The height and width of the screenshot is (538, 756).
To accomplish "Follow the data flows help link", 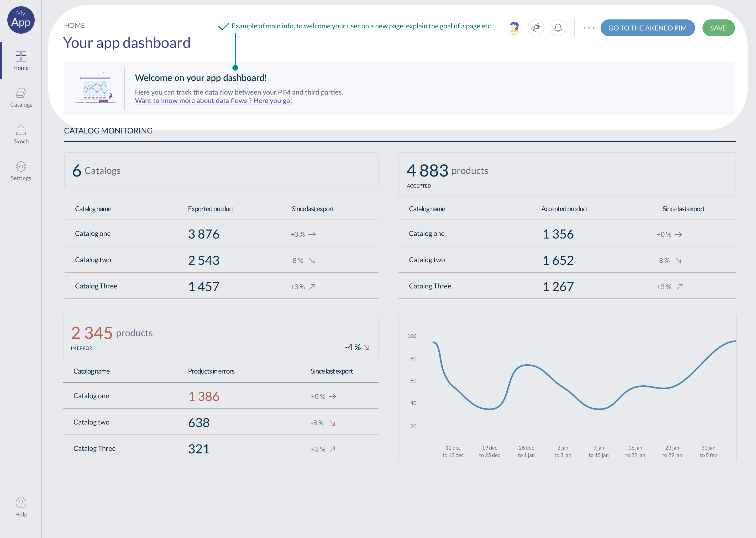I will [213, 101].
